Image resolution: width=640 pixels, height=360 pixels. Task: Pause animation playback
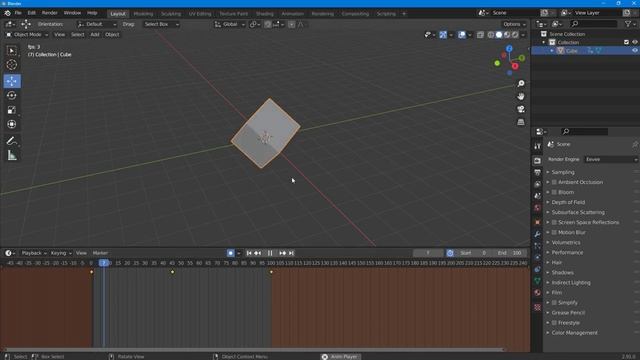[270, 253]
